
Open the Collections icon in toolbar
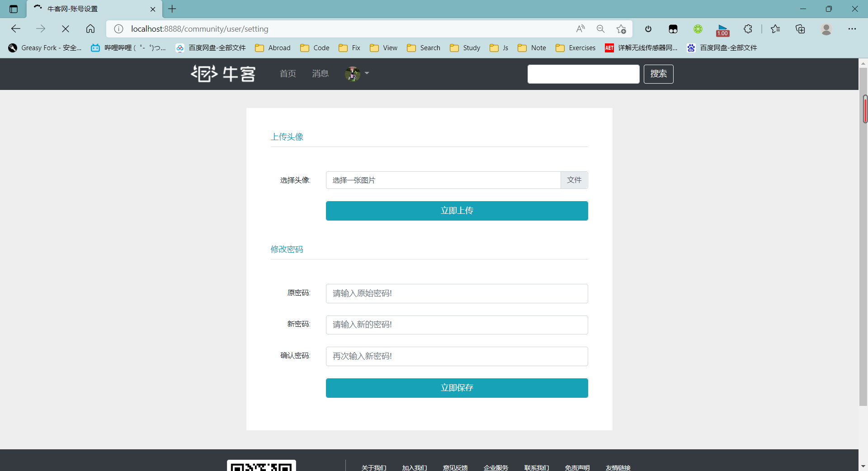point(800,29)
